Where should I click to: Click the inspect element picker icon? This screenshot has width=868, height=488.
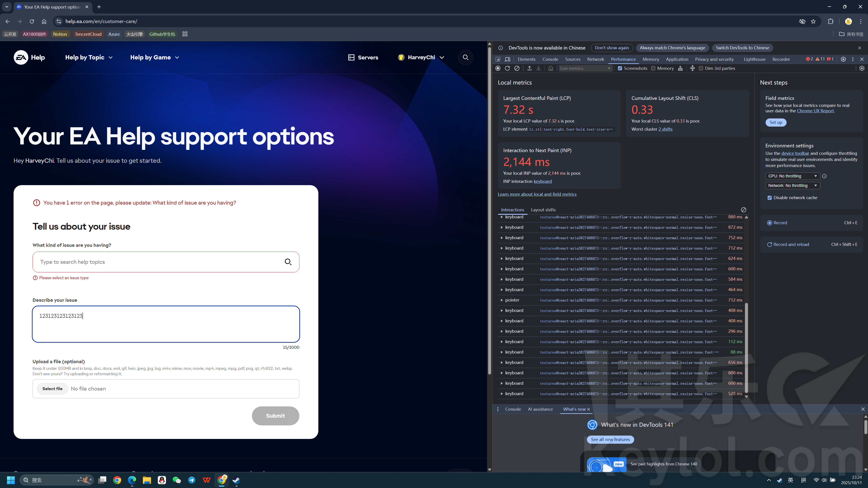click(x=498, y=59)
